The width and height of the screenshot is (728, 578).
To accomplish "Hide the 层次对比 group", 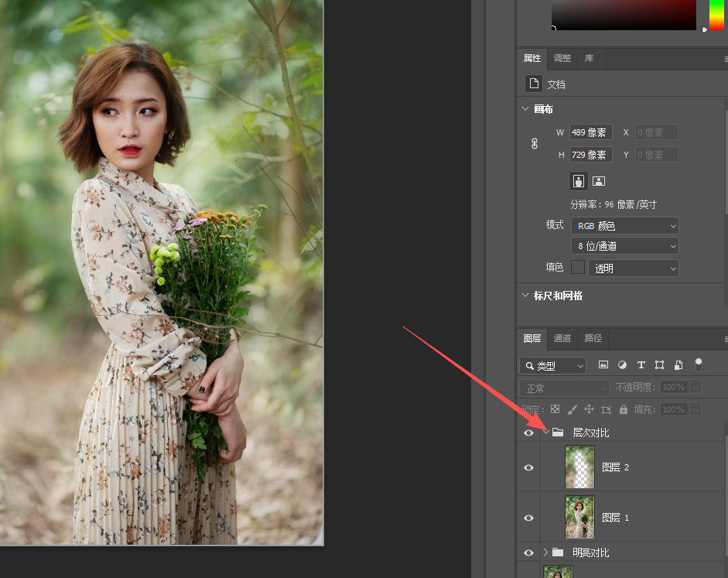I will [x=528, y=433].
